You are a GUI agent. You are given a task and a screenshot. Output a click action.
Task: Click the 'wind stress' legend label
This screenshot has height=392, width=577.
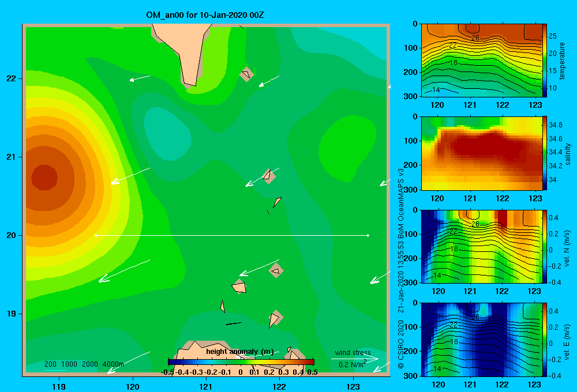(x=353, y=353)
